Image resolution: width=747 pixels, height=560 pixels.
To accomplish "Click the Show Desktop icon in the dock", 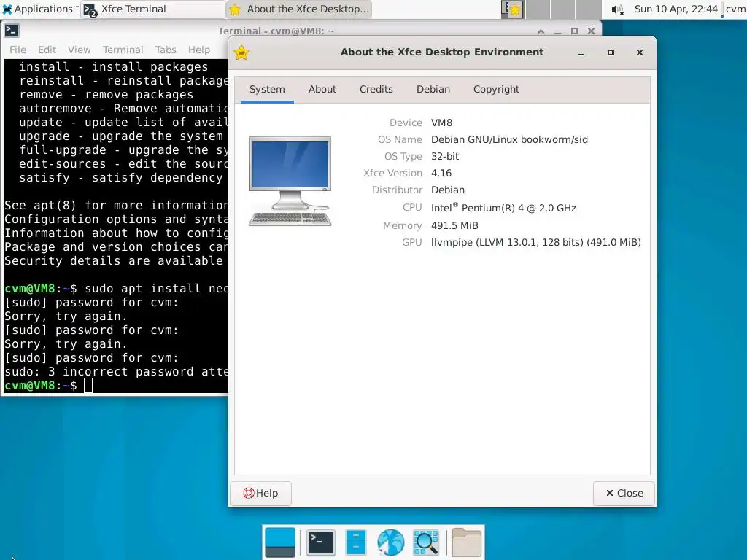I will (280, 542).
